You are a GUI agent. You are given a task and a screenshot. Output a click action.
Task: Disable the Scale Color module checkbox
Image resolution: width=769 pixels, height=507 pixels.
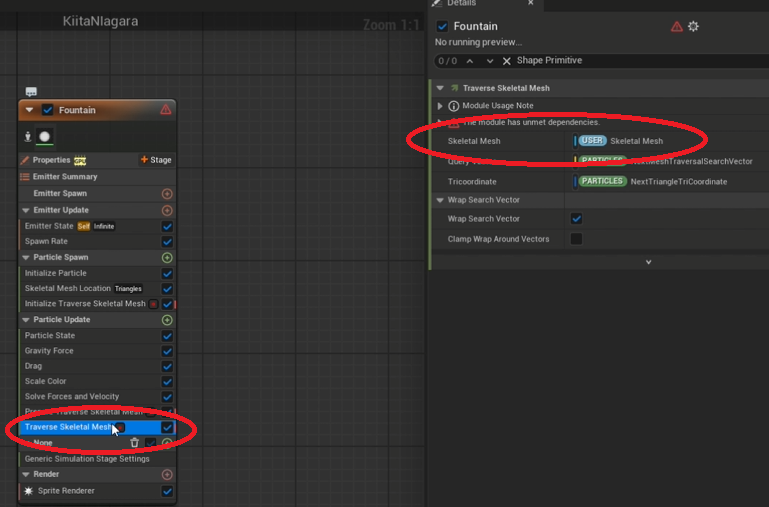167,381
